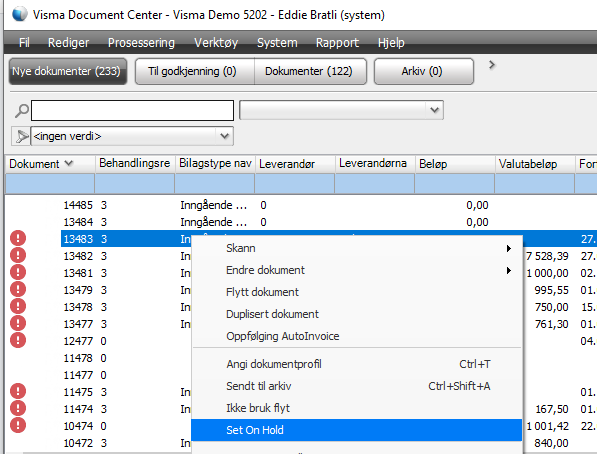Open the Prosessering menu
597x454 pixels.
(x=141, y=43)
